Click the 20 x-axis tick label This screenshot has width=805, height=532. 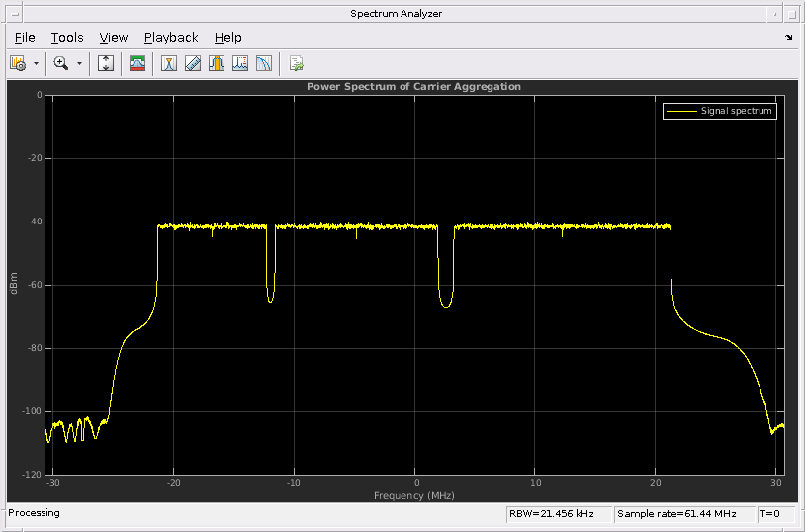[x=656, y=483]
